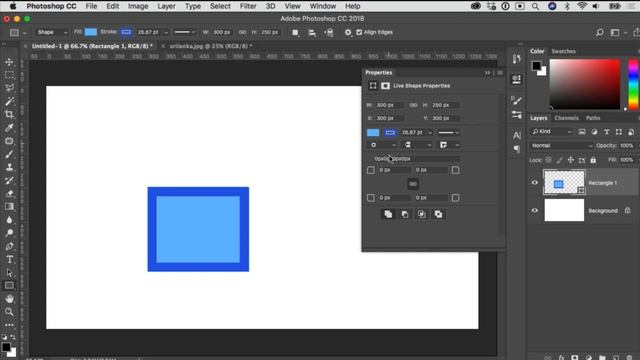
Task: Open the Kind layer filter dropdown
Action: (551, 131)
